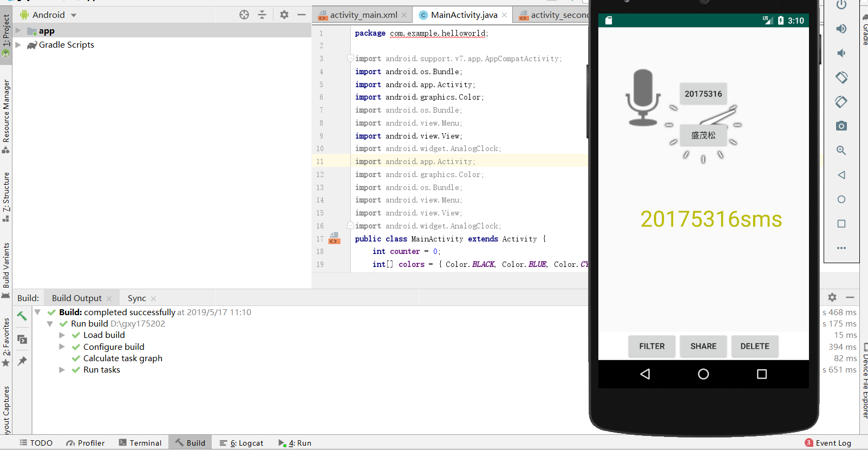Open the Build Variants side tab
The image size is (868, 450).
6,270
